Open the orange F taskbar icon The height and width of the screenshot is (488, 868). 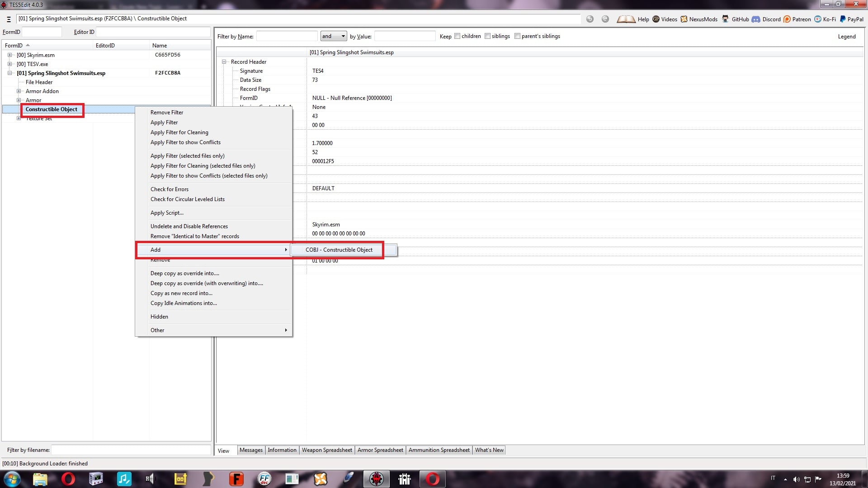point(236,479)
